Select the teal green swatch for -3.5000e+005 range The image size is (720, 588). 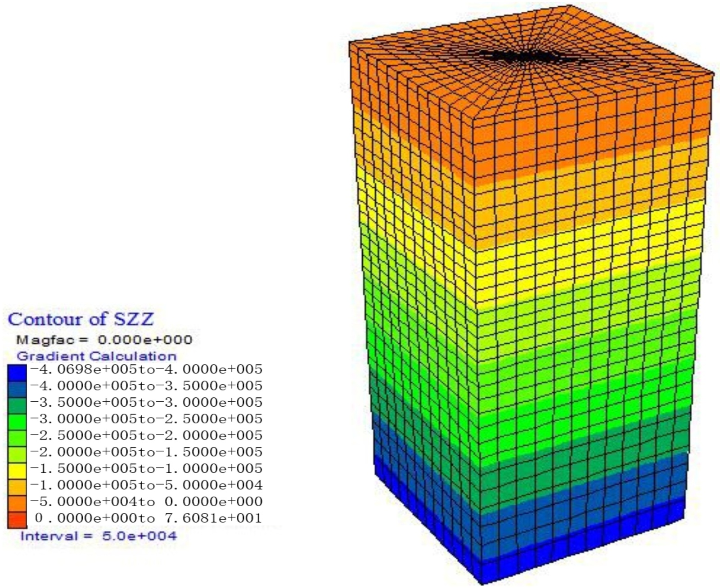(17, 405)
